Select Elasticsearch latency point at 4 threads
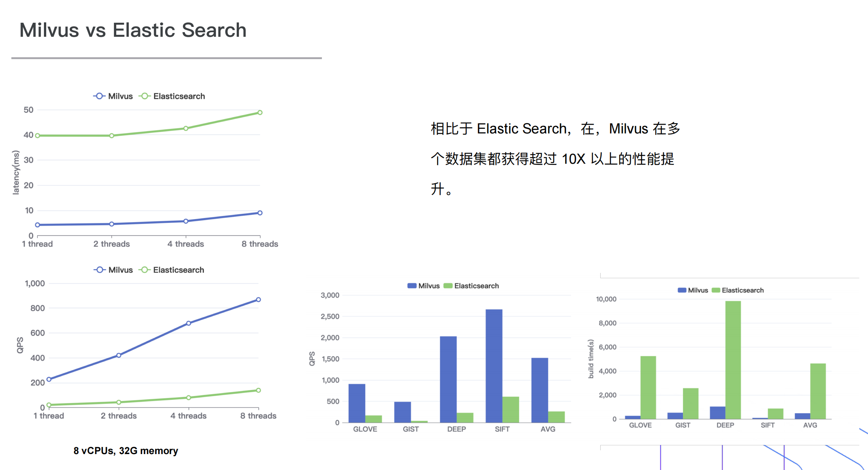Viewport: 868px width, 470px height. click(x=186, y=128)
